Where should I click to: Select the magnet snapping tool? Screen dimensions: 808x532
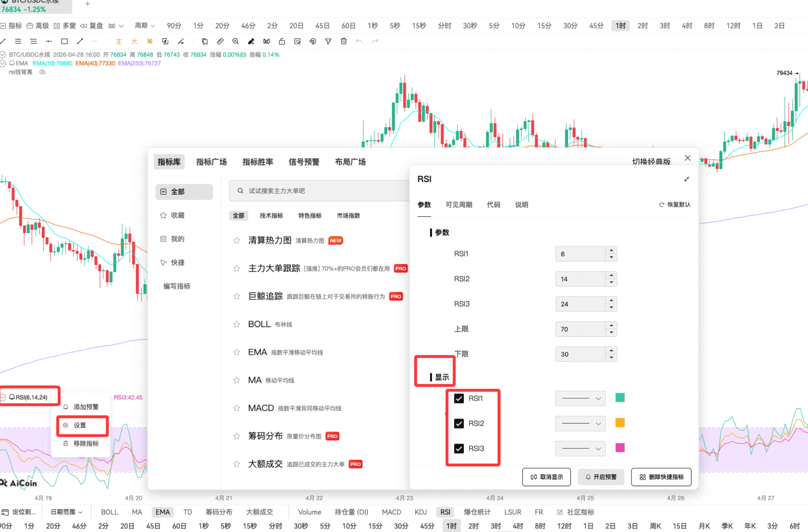click(313, 41)
